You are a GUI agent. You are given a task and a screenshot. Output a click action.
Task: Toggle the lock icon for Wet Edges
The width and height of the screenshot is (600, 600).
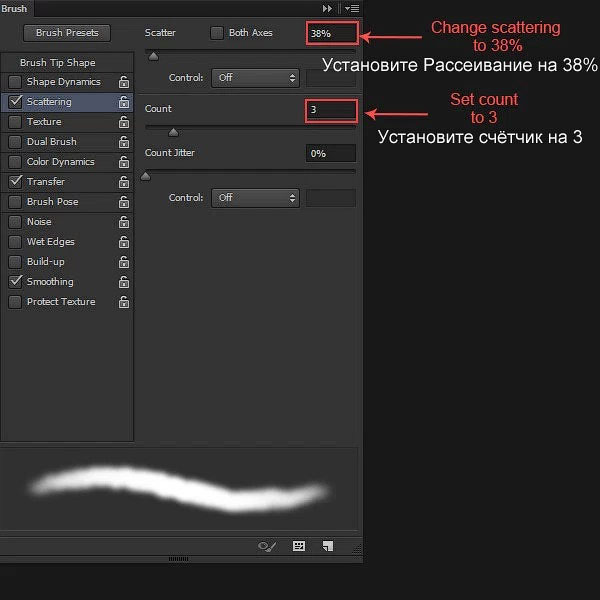pos(124,242)
